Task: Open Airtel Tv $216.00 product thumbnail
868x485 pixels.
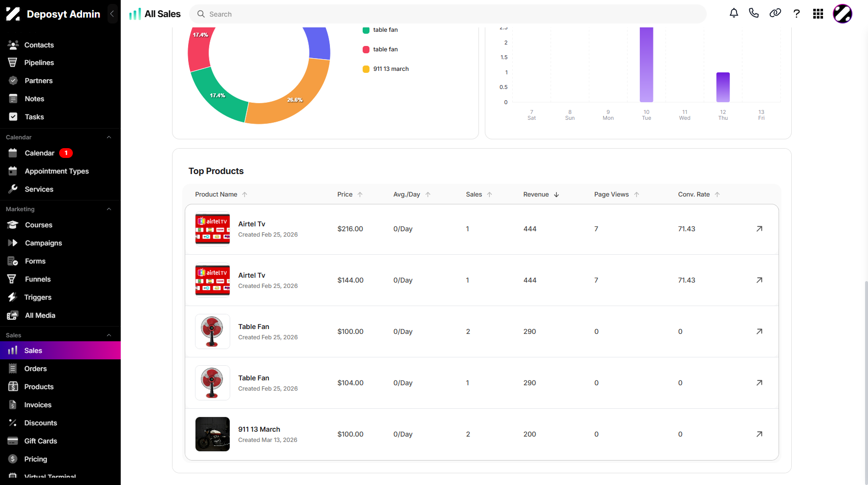Action: point(213,229)
